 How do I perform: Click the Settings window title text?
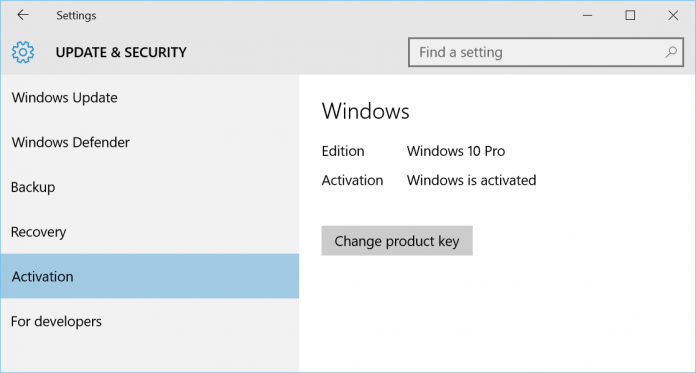76,16
